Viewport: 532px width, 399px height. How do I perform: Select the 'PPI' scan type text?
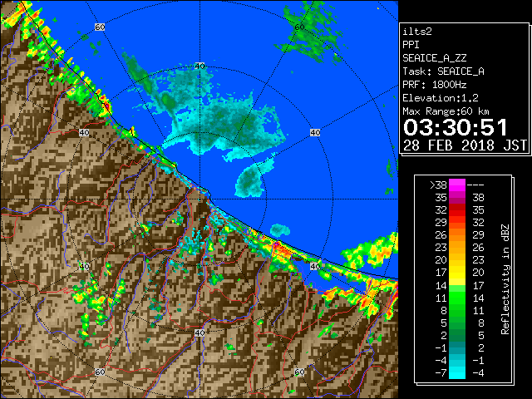coord(411,45)
